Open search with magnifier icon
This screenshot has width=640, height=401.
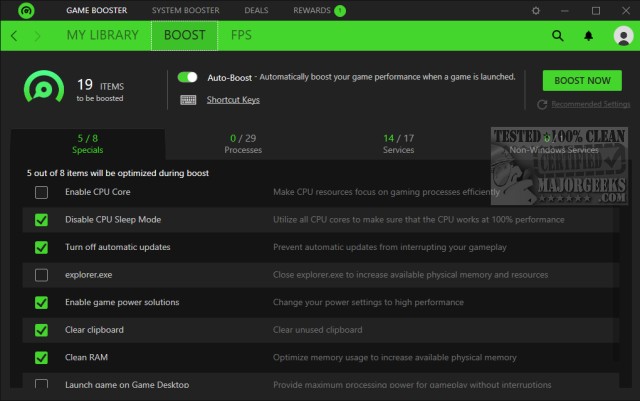point(558,36)
